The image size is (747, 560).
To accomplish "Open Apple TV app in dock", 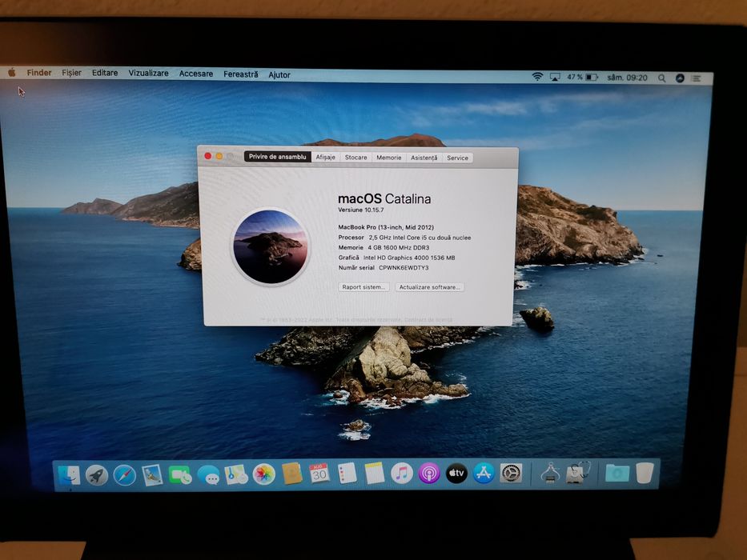I will coord(456,473).
